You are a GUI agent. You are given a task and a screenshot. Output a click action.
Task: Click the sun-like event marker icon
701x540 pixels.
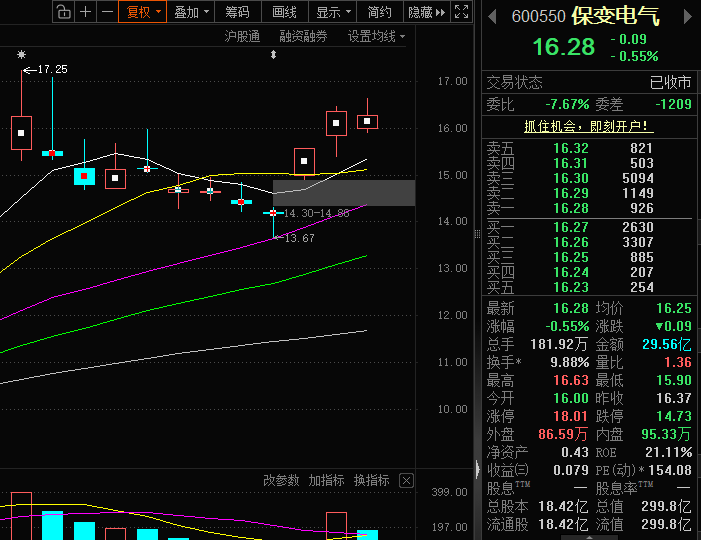21,55
